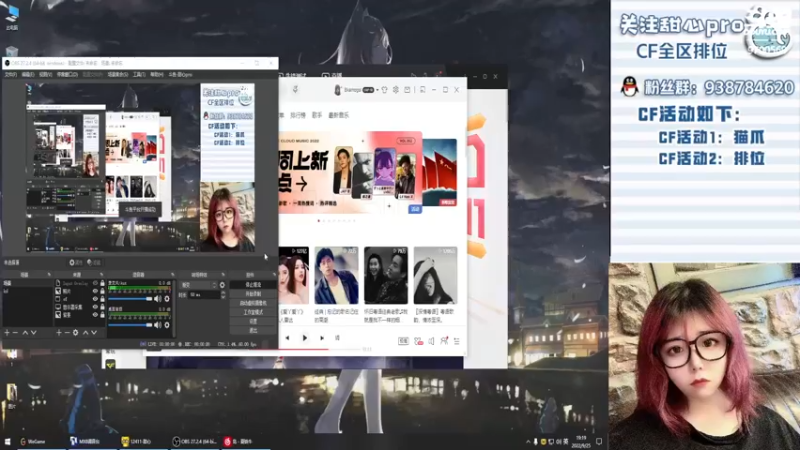800x450 pixels.
Task: Remove selected scene with minus icon
Action: (x=15, y=333)
